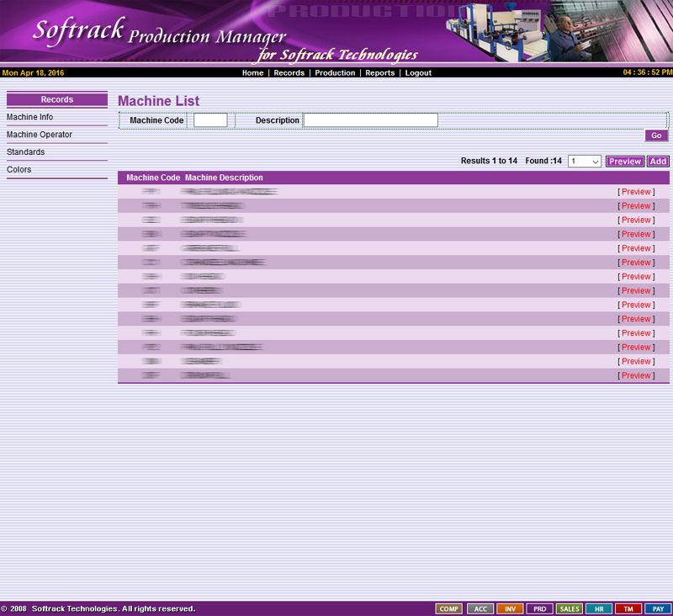Screen dimensions: 673x616
Task: Open the SALES module badge
Action: click(570, 608)
